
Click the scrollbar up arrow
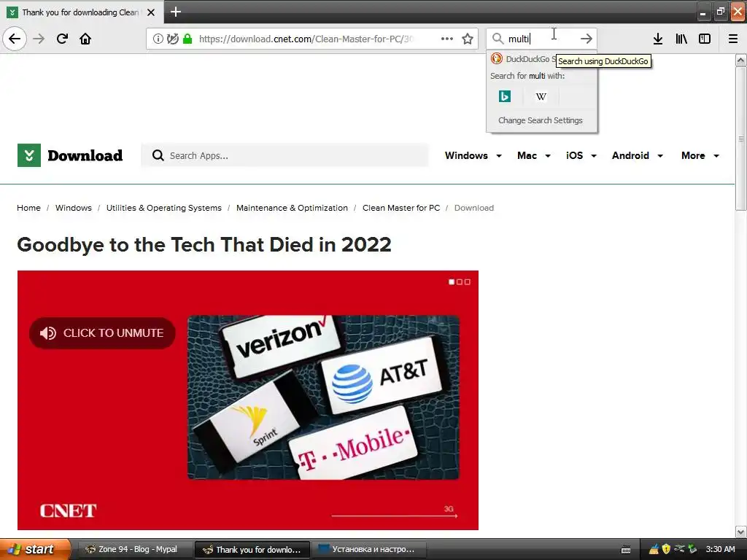741,60
